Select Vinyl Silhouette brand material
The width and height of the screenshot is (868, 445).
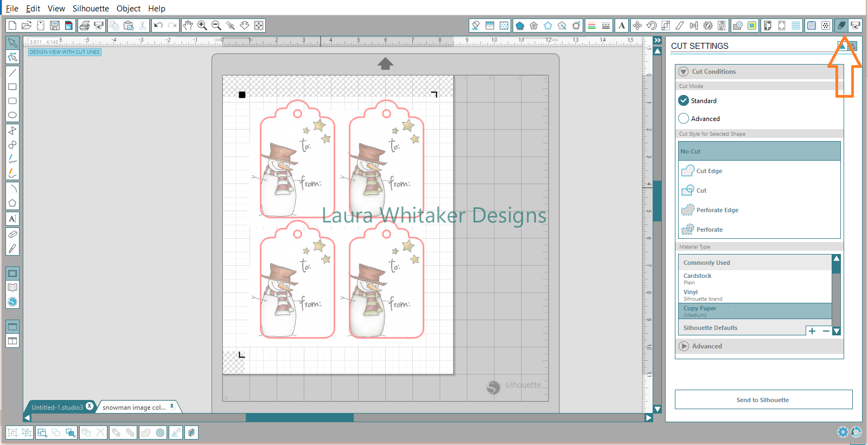tap(755, 295)
